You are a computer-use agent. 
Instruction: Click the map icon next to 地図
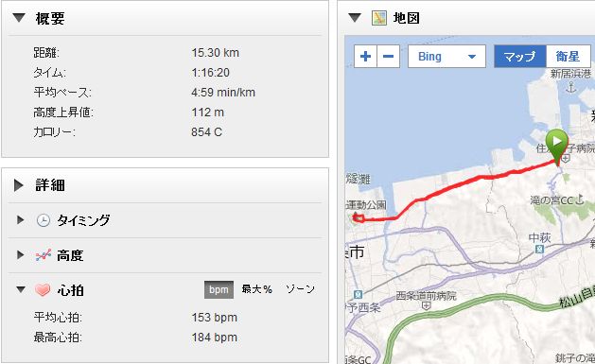click(378, 18)
